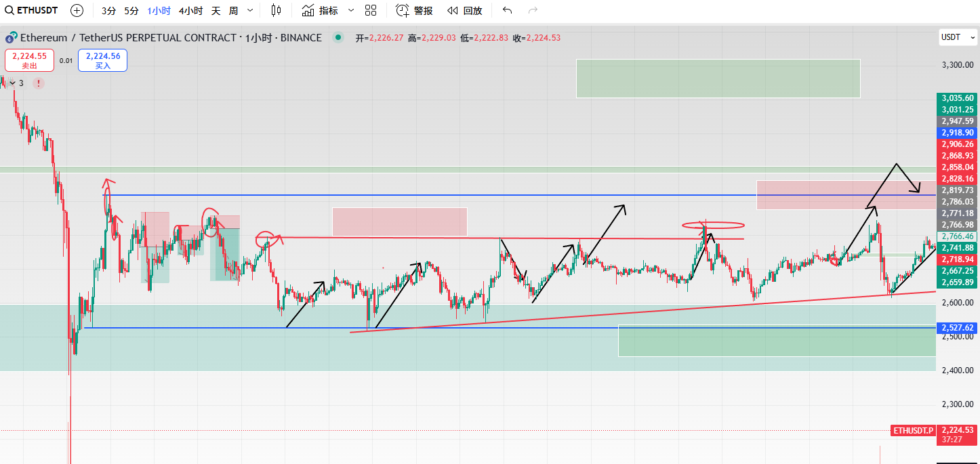The image size is (980, 464).
Task: Click the green market status dot
Action: [x=338, y=38]
